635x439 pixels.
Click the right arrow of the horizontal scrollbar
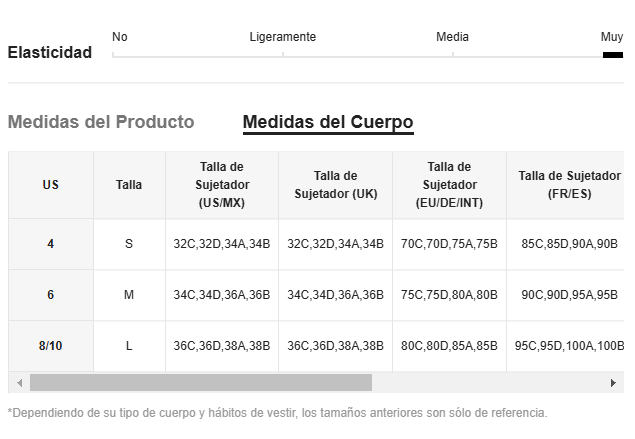coord(613,383)
